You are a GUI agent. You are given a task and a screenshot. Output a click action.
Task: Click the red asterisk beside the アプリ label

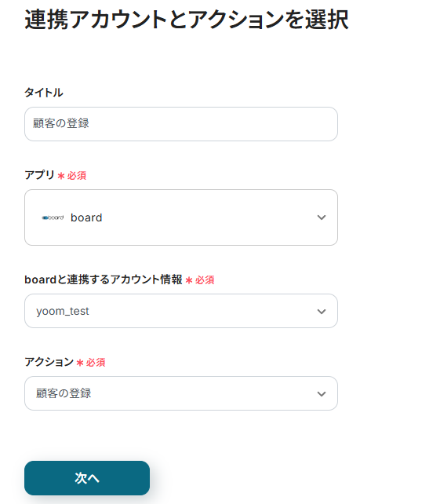point(61,176)
